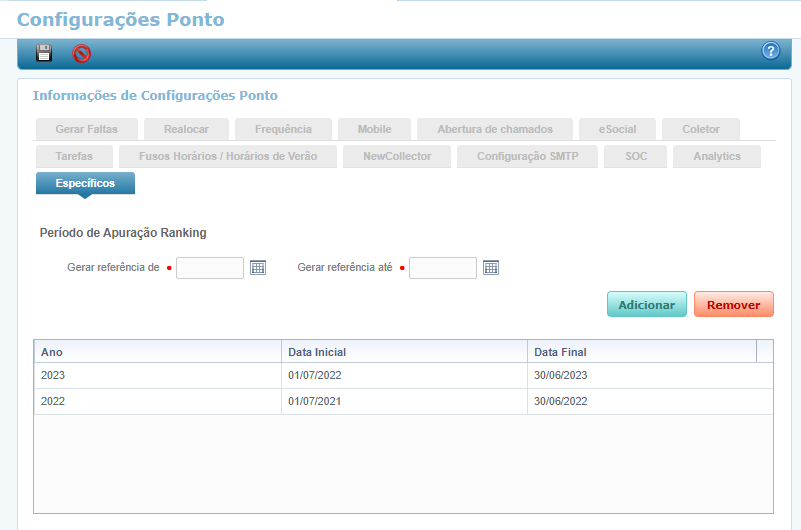Select the Configuração SMTP tab
801x530 pixels.
click(x=527, y=157)
